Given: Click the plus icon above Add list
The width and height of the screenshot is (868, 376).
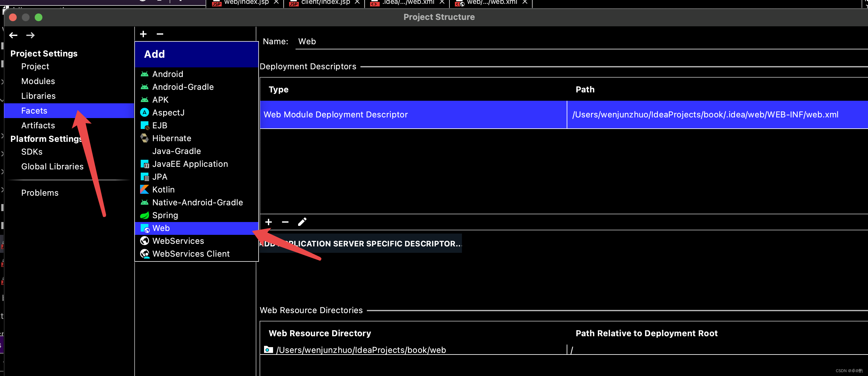Looking at the screenshot, I should tap(143, 34).
